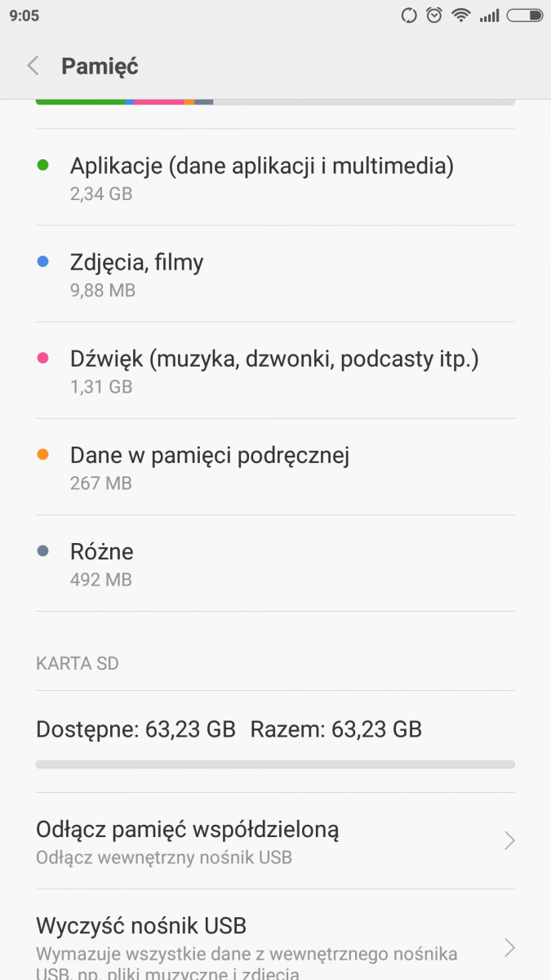Tap the signal strength bars icon
Screen dimensions: 551x980
pyautogui.click(x=489, y=15)
